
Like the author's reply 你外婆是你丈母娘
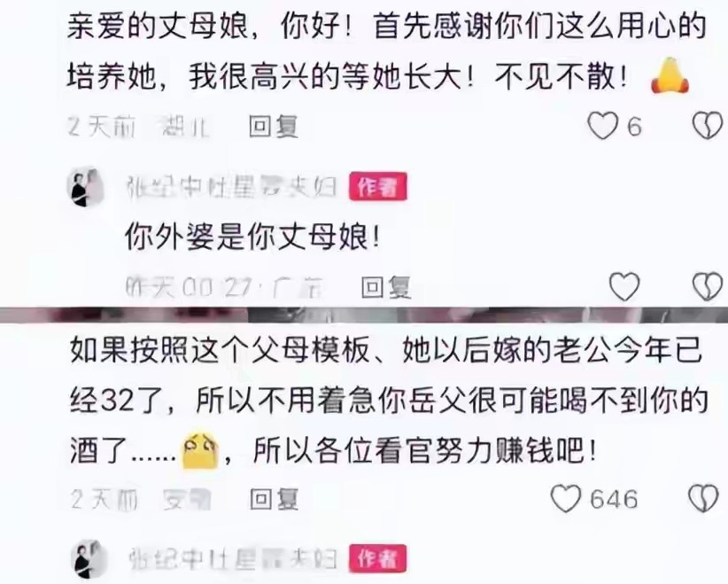pyautogui.click(x=624, y=286)
